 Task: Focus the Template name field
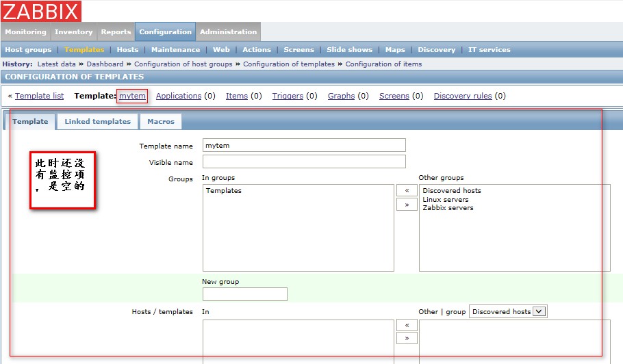click(x=304, y=145)
